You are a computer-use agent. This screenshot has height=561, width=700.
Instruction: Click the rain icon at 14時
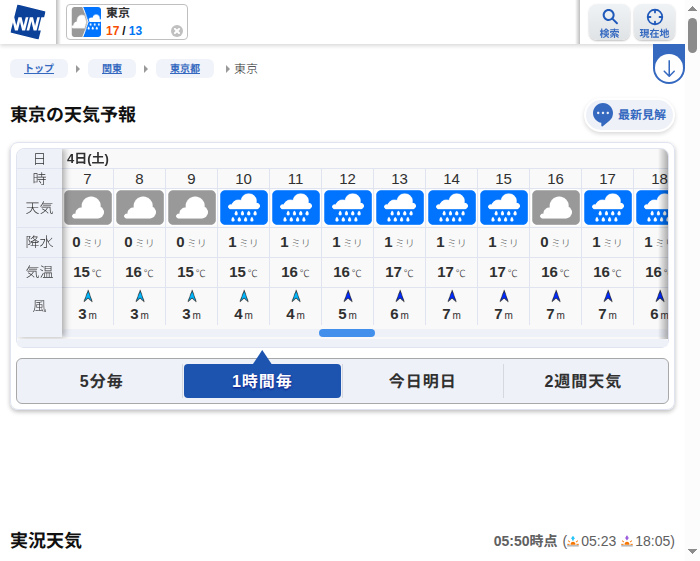pyautogui.click(x=452, y=208)
